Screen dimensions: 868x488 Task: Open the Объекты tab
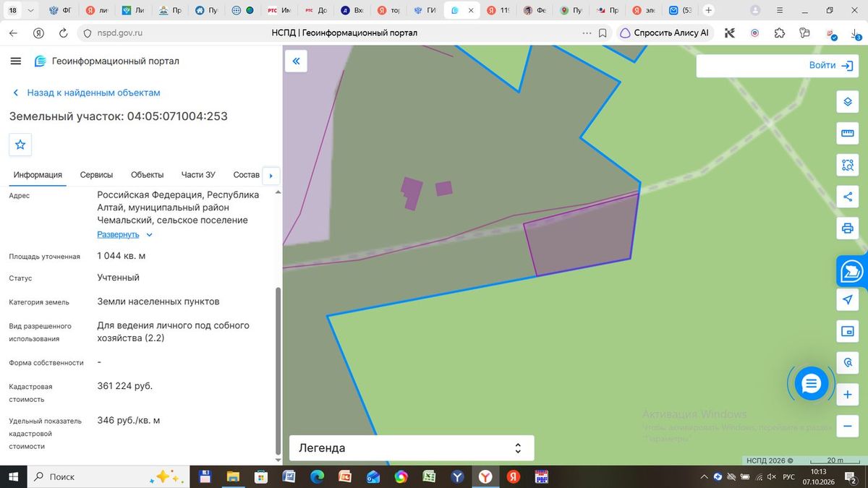[x=147, y=175]
